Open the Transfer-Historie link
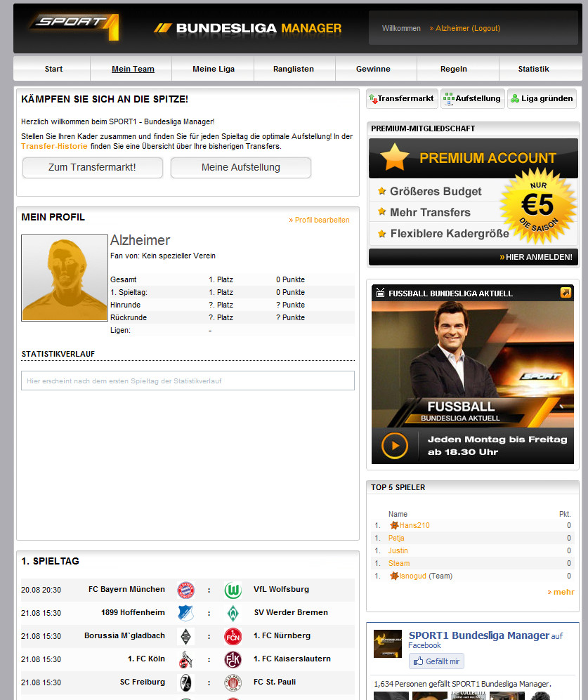The width and height of the screenshot is (588, 700). [54, 147]
